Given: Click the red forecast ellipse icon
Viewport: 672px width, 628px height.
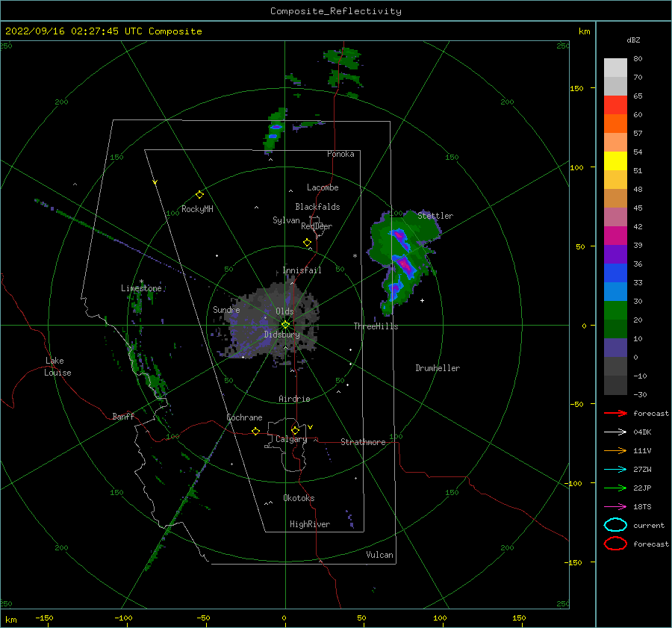Looking at the screenshot, I should click(615, 544).
